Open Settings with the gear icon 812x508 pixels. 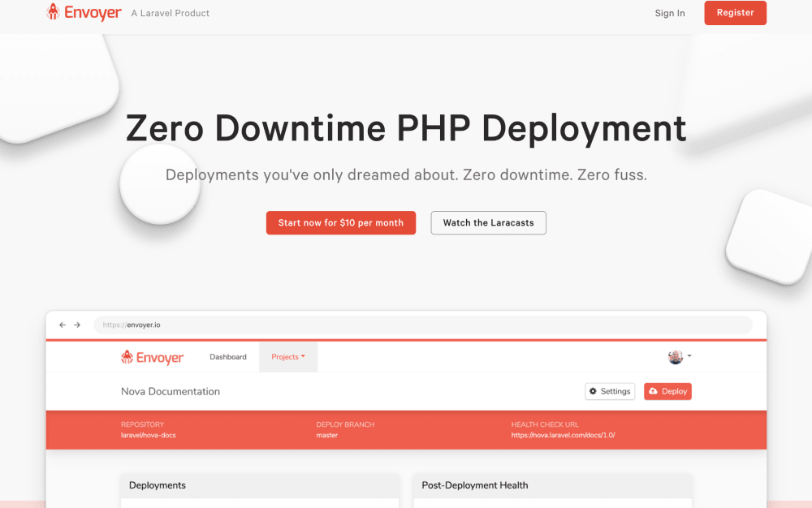pos(610,391)
